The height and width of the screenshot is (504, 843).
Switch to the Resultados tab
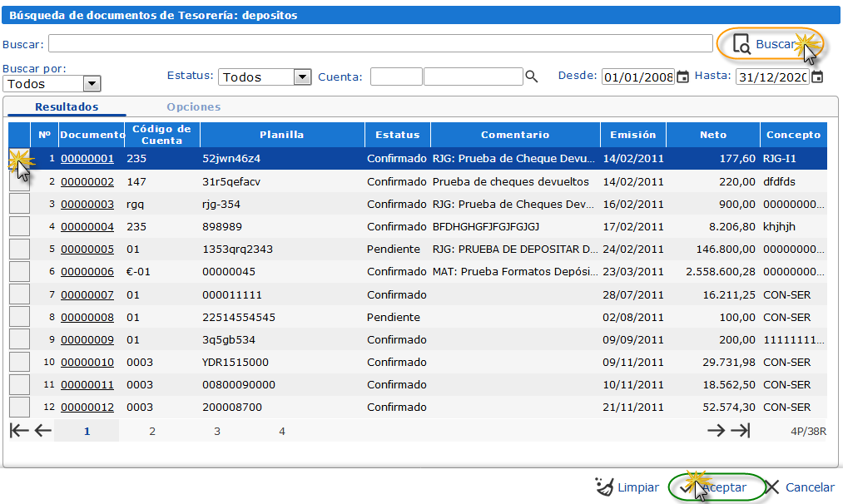(x=67, y=106)
